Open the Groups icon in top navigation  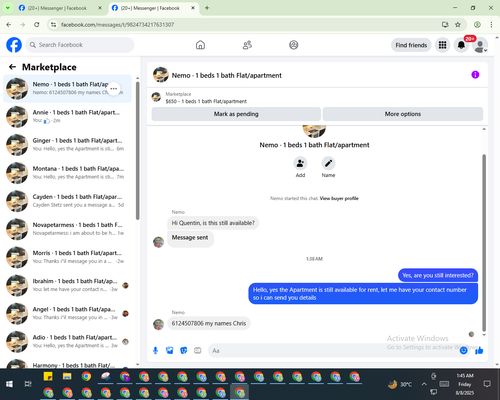click(293, 45)
